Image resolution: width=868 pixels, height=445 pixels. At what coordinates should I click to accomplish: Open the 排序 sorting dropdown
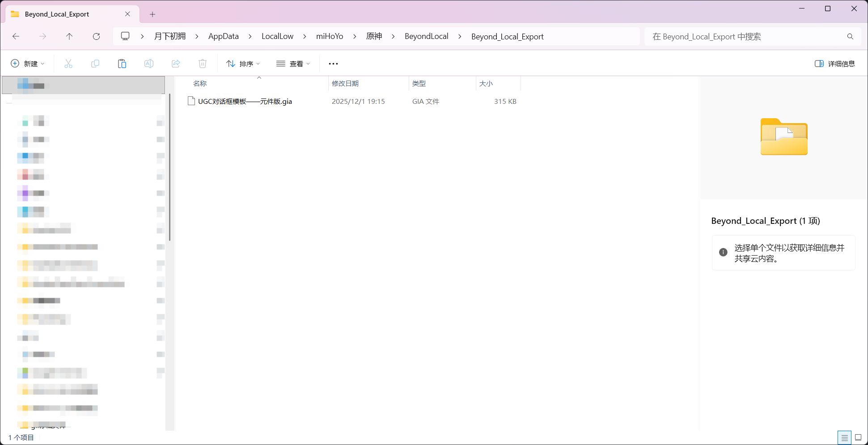(x=243, y=64)
